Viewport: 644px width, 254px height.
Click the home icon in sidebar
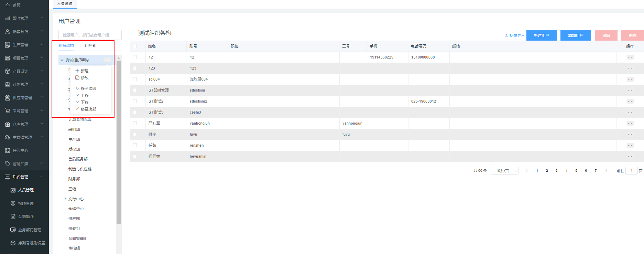click(8, 5)
